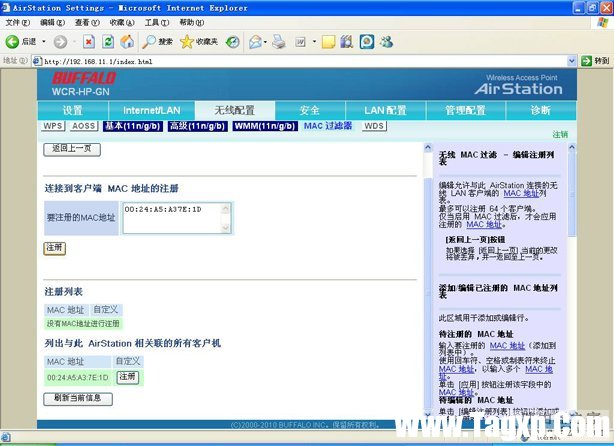The image size is (614, 446).
Task: Click help panel scrollbar up arrow
Action: click(x=572, y=148)
